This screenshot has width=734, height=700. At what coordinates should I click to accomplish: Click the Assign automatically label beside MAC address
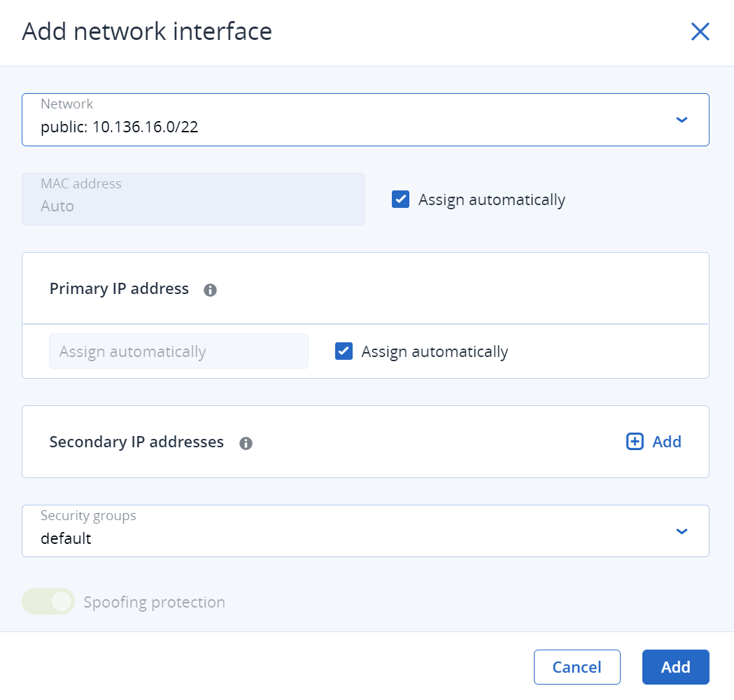[x=492, y=199]
